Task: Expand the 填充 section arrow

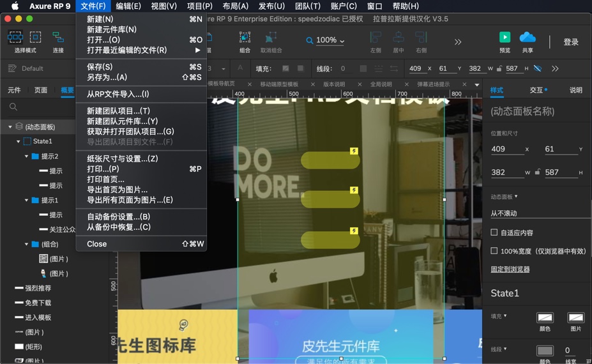Action: pos(505,316)
